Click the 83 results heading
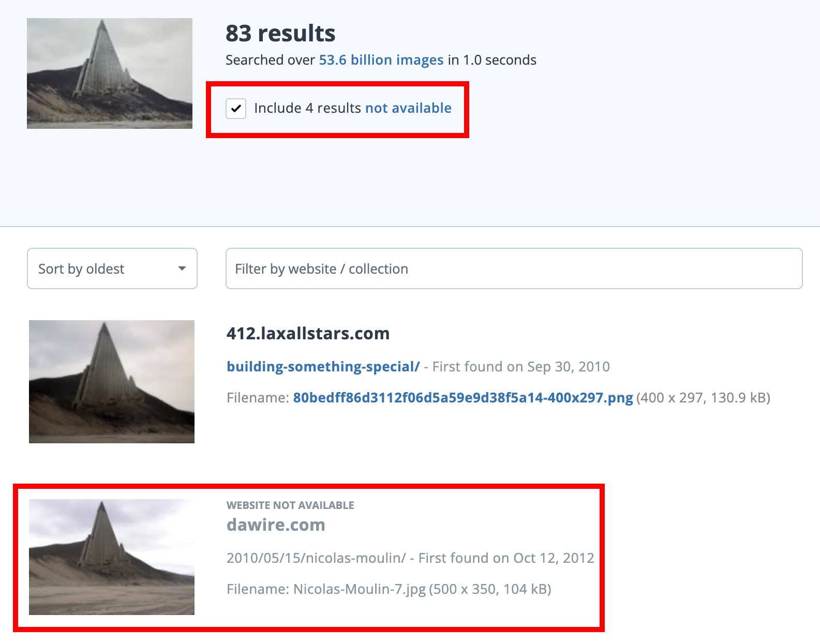The image size is (820, 644). (x=280, y=34)
